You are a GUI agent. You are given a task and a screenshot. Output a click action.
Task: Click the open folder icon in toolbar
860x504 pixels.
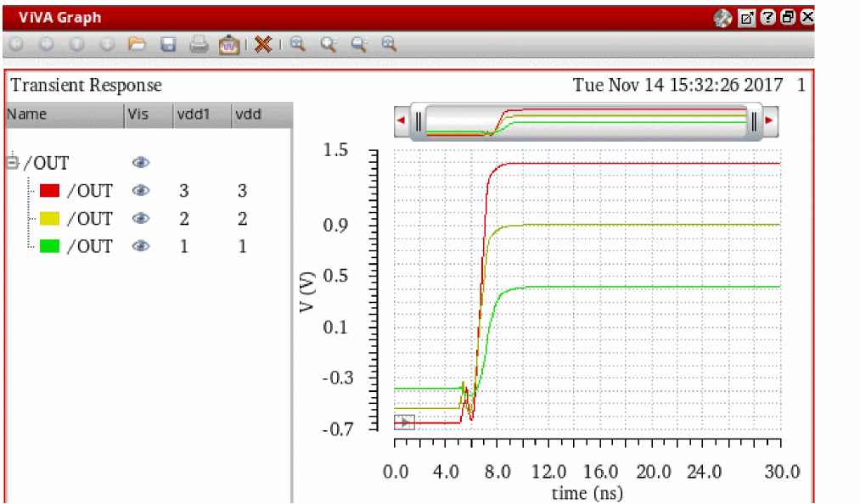tap(138, 44)
